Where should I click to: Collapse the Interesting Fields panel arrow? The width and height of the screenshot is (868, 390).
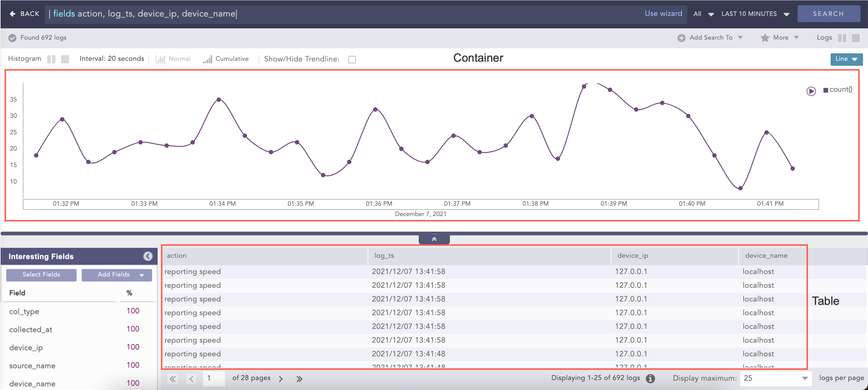[x=148, y=256]
